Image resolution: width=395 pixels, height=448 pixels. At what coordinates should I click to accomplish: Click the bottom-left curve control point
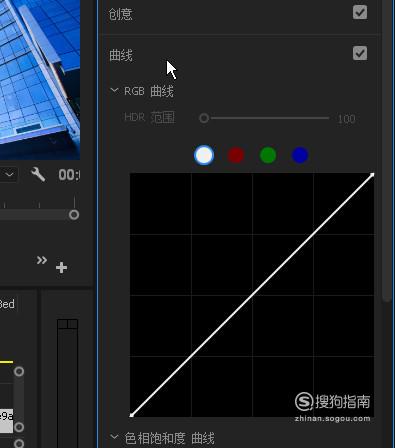point(131,415)
